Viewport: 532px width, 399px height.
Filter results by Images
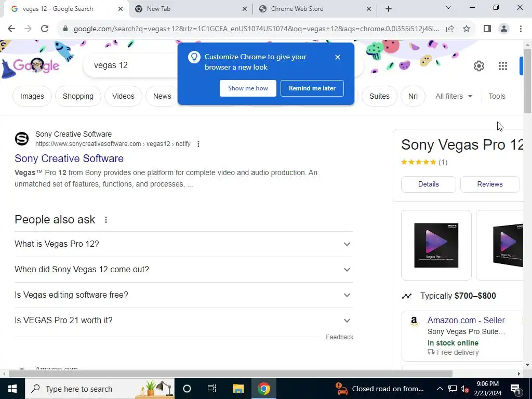click(32, 96)
